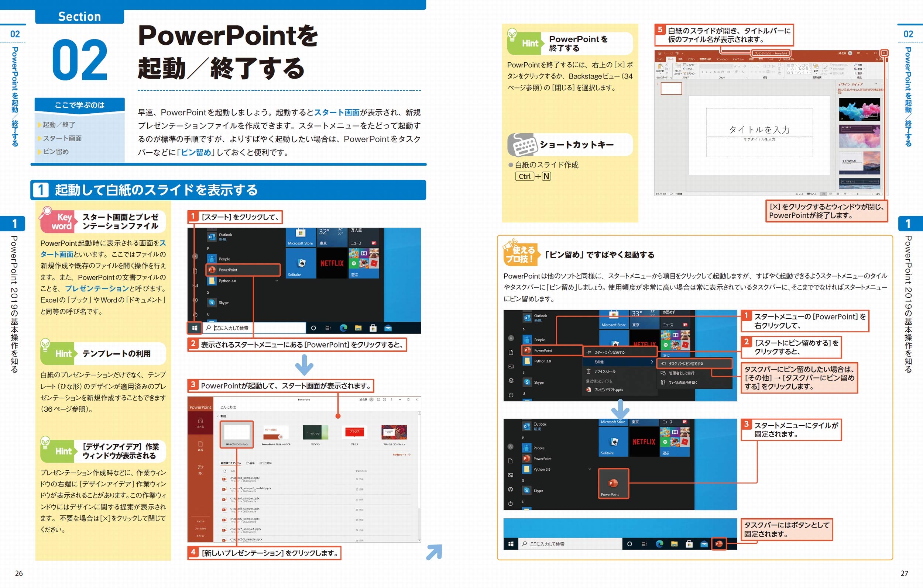
Task: Toggle the コメント pane in the status bar
Action: (x=812, y=194)
